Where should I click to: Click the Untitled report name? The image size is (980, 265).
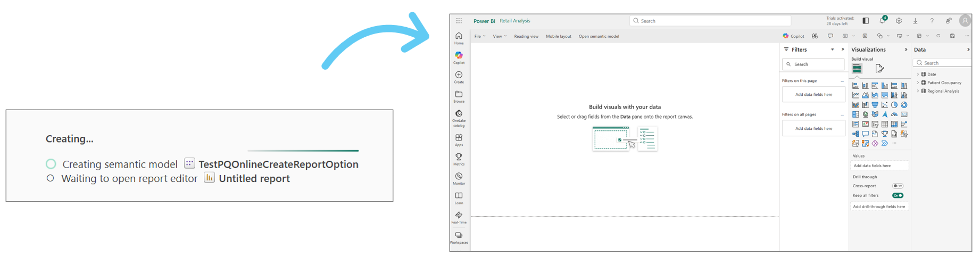[254, 178]
